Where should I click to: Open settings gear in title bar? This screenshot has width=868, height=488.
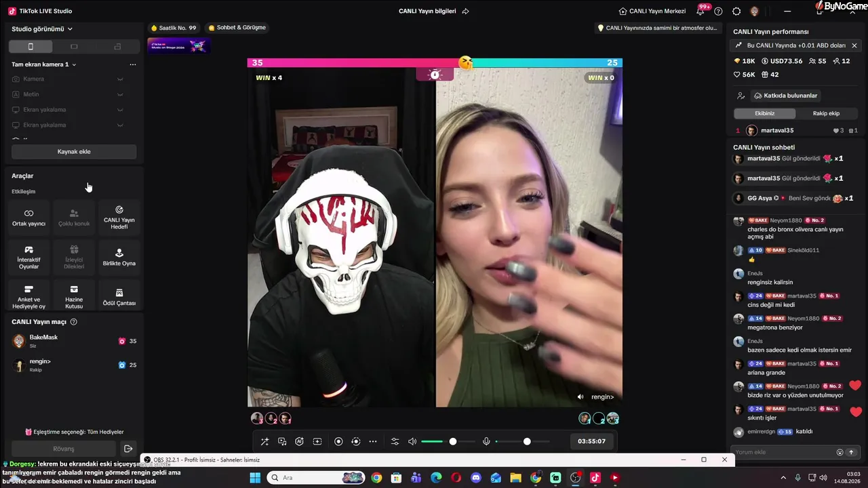[x=736, y=11]
